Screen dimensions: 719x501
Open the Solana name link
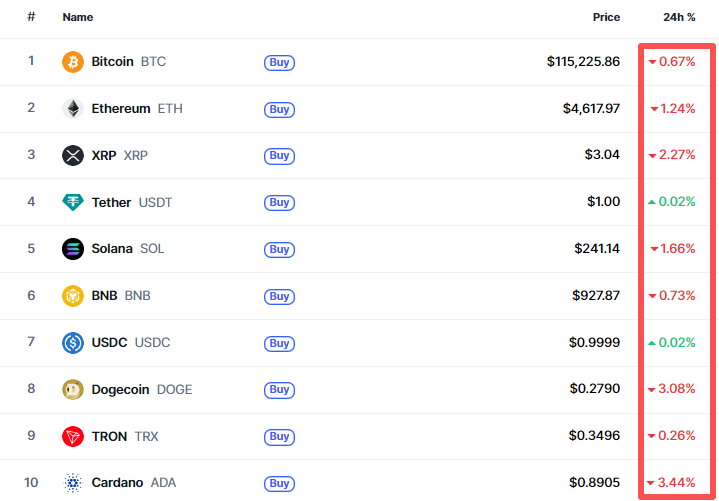pyautogui.click(x=111, y=249)
